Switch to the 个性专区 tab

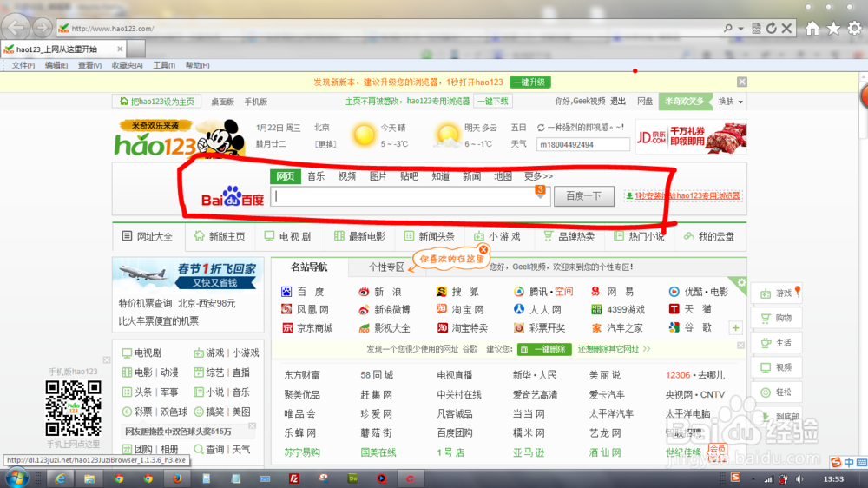click(x=386, y=267)
